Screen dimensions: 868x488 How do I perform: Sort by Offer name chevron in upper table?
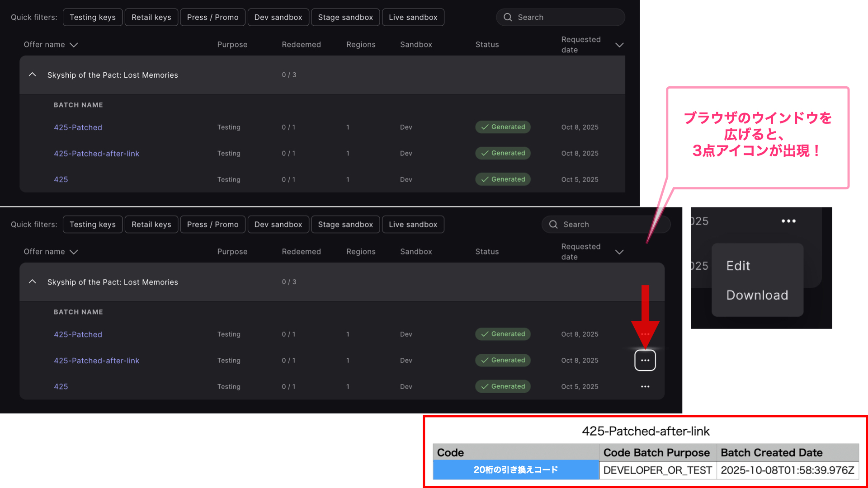(x=74, y=45)
